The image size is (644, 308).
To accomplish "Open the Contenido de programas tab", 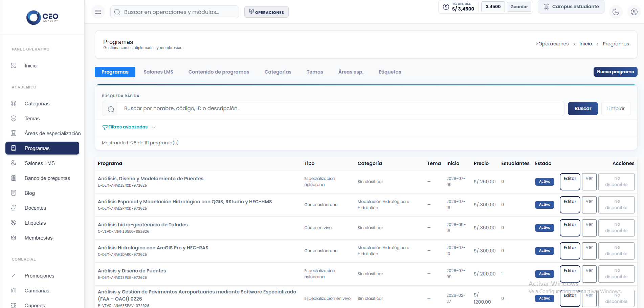I will (x=219, y=72).
